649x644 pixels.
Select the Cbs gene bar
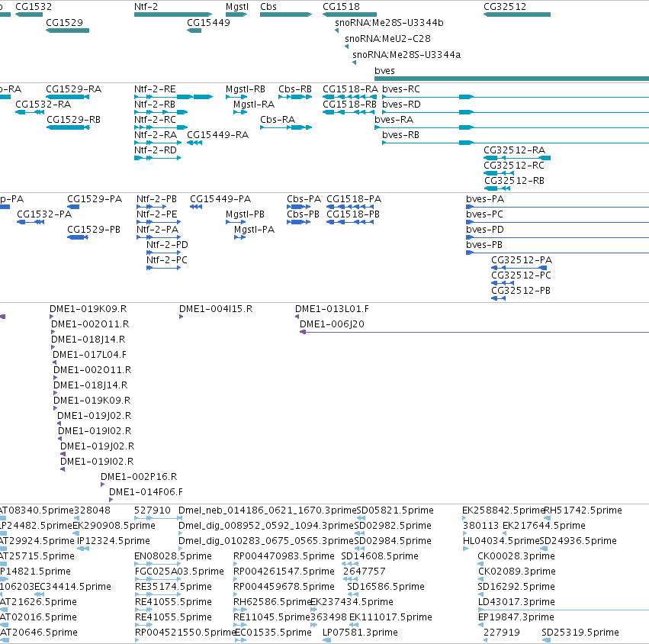[x=286, y=14]
